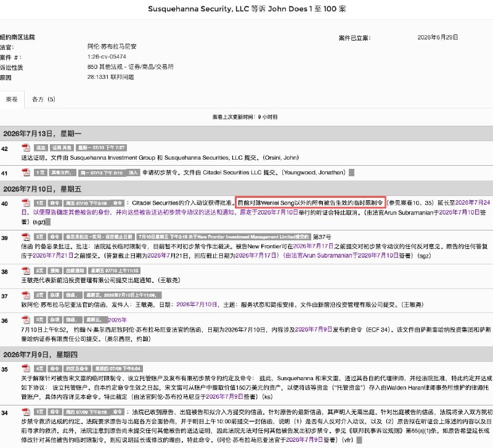Image resolution: width=493 pixels, height=448 pixels.
Task: Click the cause 28:1331 联邦问题
Action: point(111,77)
